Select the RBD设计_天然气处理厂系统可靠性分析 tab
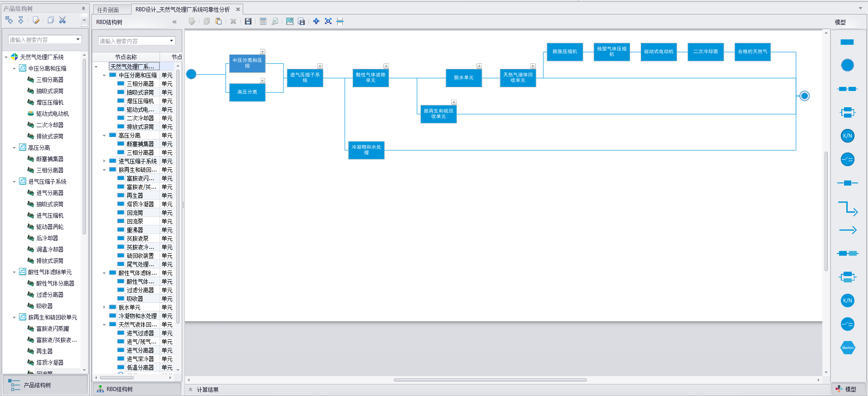868x396 pixels. 183,9
